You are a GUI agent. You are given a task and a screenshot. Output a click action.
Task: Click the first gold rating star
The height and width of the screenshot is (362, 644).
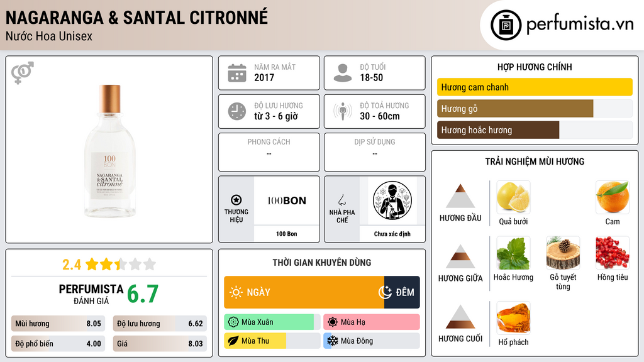(x=92, y=264)
